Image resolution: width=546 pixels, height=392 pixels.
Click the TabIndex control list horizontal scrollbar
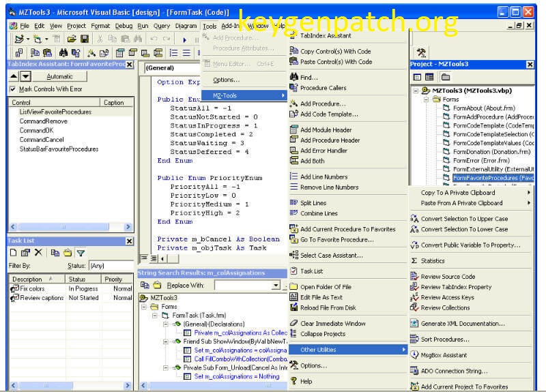[70, 227]
